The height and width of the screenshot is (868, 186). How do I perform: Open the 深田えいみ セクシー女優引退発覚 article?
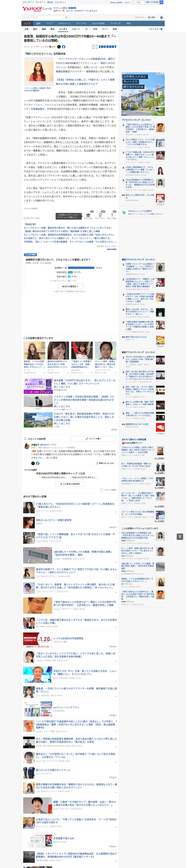[x=54, y=520]
